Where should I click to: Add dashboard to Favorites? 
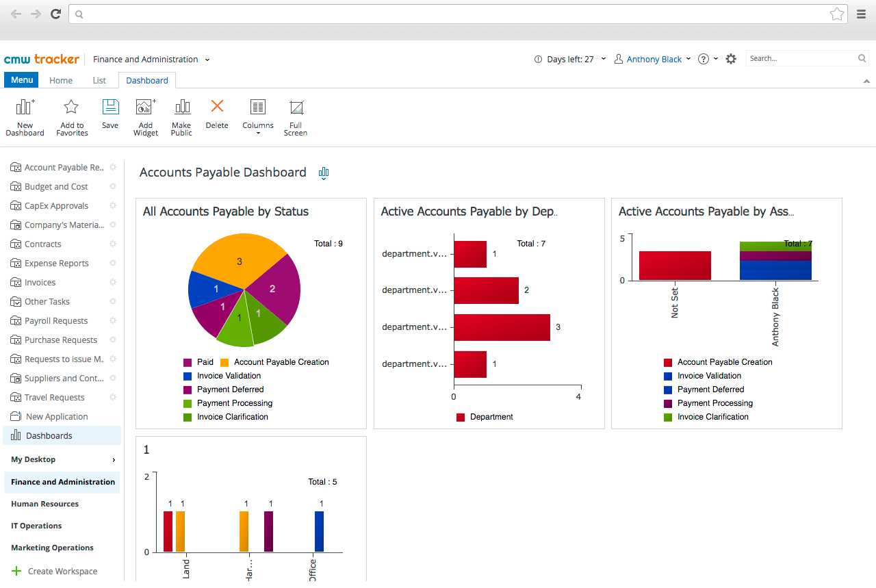(71, 116)
